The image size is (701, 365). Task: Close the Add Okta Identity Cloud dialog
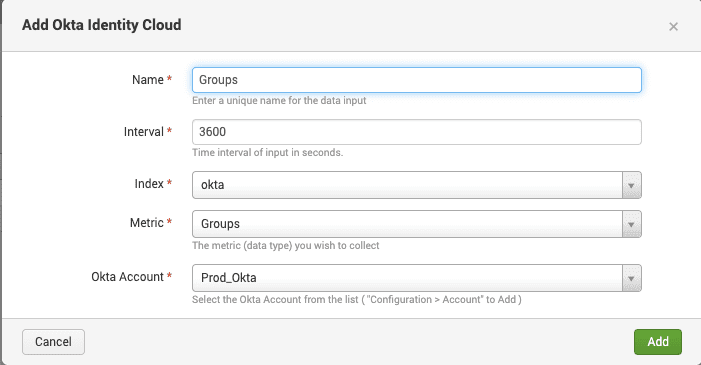point(673,27)
